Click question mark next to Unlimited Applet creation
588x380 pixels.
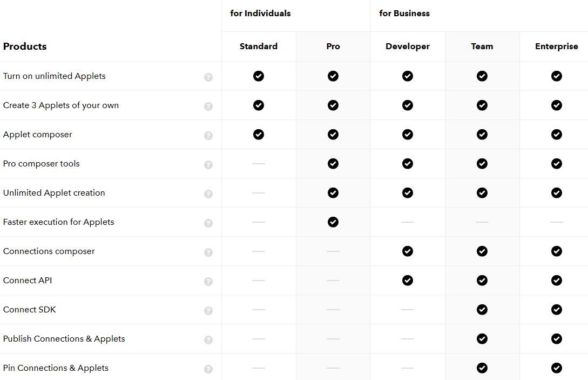point(208,194)
